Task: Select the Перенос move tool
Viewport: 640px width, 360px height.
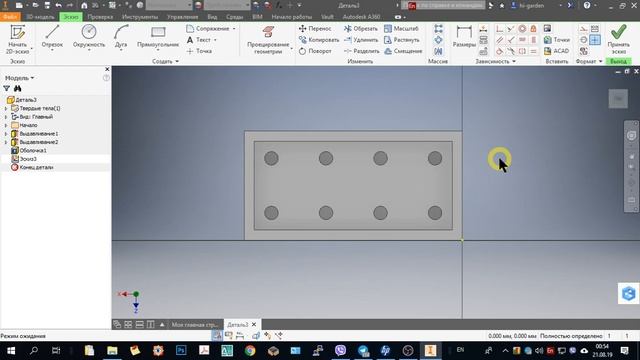Action: (315, 29)
